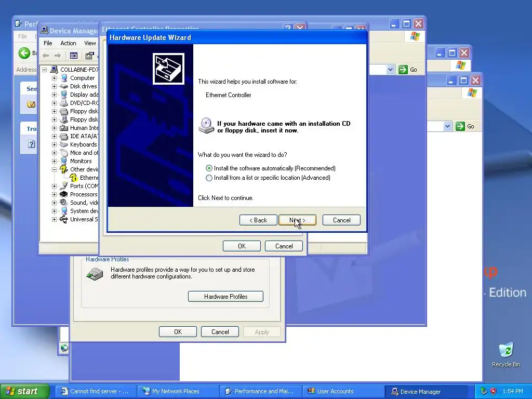
Task: Open Action menu in Device Manager
Action: click(x=68, y=43)
